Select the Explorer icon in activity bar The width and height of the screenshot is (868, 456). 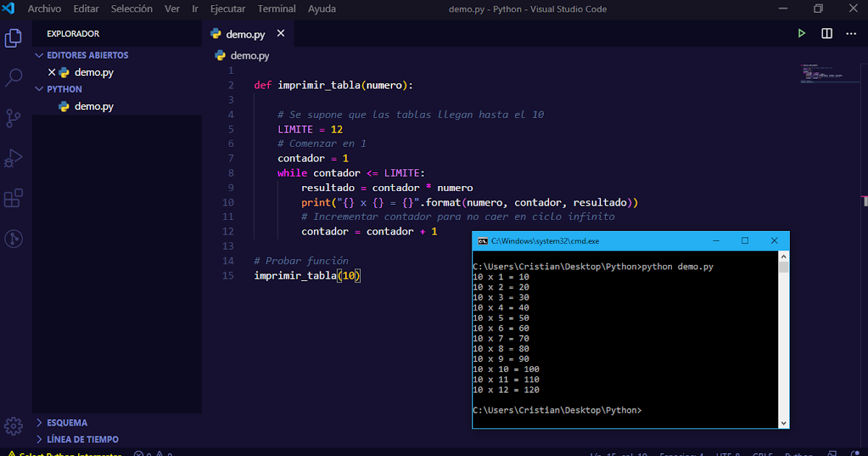tap(12, 38)
